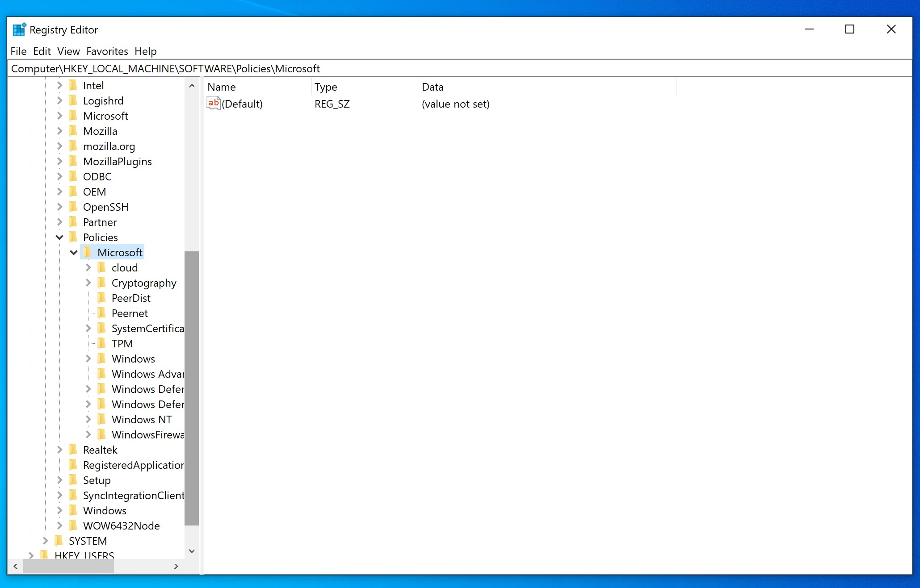The height and width of the screenshot is (588, 920).
Task: Expand the SystemCertificates key
Action: (88, 328)
